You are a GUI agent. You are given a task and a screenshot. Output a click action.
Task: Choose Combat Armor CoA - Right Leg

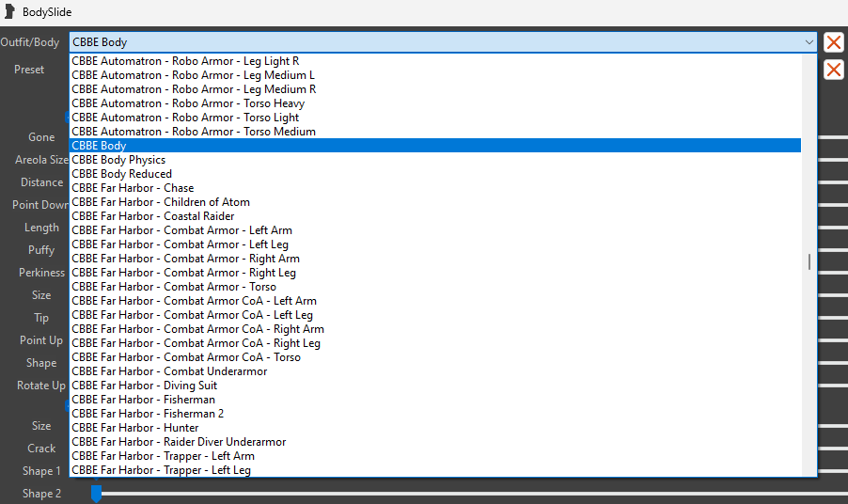(x=435, y=343)
